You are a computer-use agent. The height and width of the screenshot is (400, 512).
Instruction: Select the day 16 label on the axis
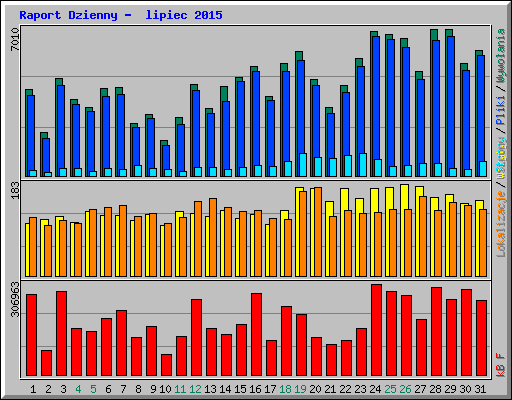pyautogui.click(x=255, y=389)
